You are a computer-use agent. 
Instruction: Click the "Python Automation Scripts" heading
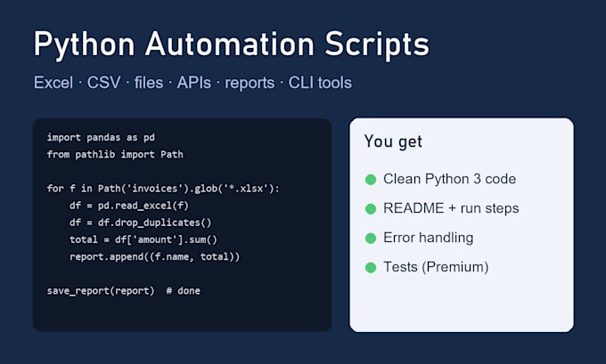[x=232, y=45]
